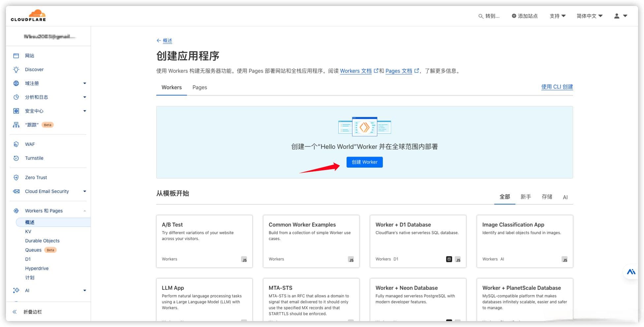Select the 全部 template filter tab
Screen dimensions: 644x327
coord(505,197)
